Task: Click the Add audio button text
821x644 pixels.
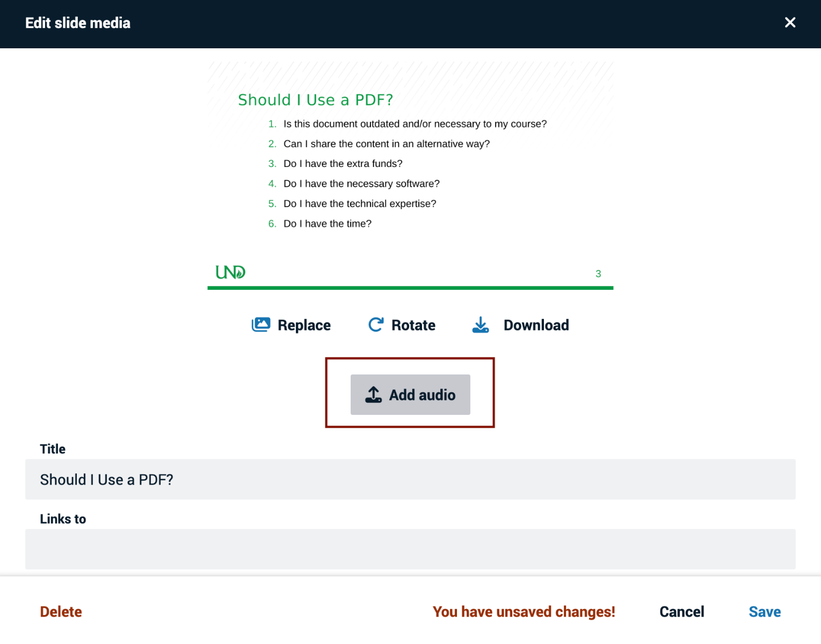Action: coord(422,395)
